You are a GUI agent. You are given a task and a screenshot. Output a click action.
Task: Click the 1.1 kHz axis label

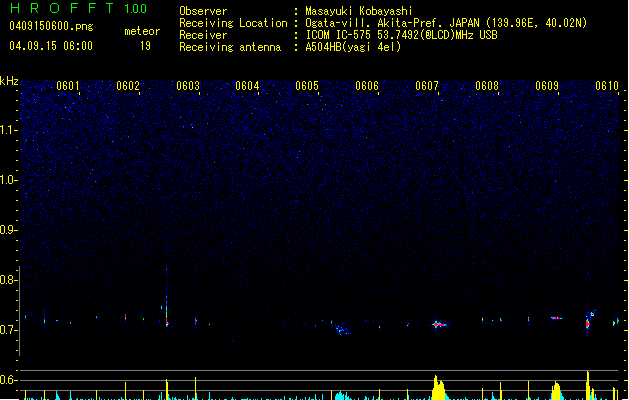pos(8,130)
